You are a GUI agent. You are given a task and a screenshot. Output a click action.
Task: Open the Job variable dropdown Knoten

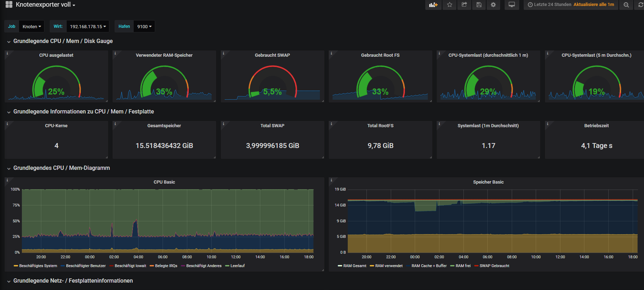(32, 26)
